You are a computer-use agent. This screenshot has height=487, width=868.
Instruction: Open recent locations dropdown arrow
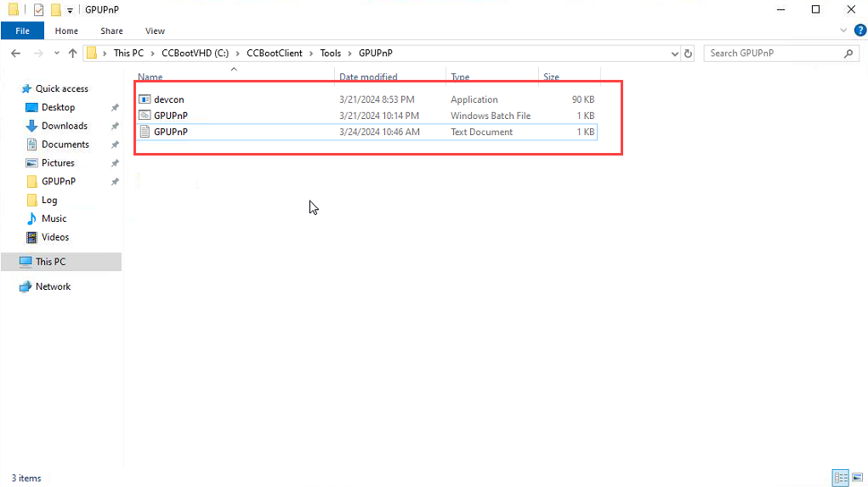(x=55, y=54)
